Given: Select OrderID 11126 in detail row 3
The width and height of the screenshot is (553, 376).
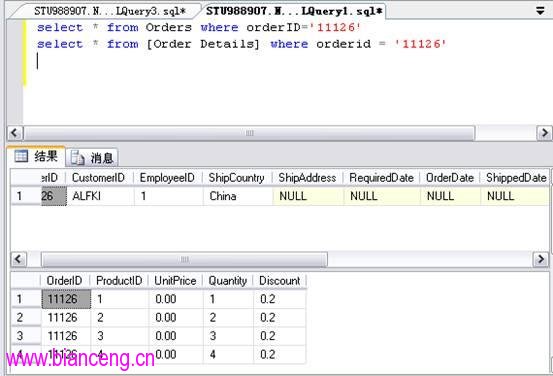Looking at the screenshot, I should coord(66,336).
